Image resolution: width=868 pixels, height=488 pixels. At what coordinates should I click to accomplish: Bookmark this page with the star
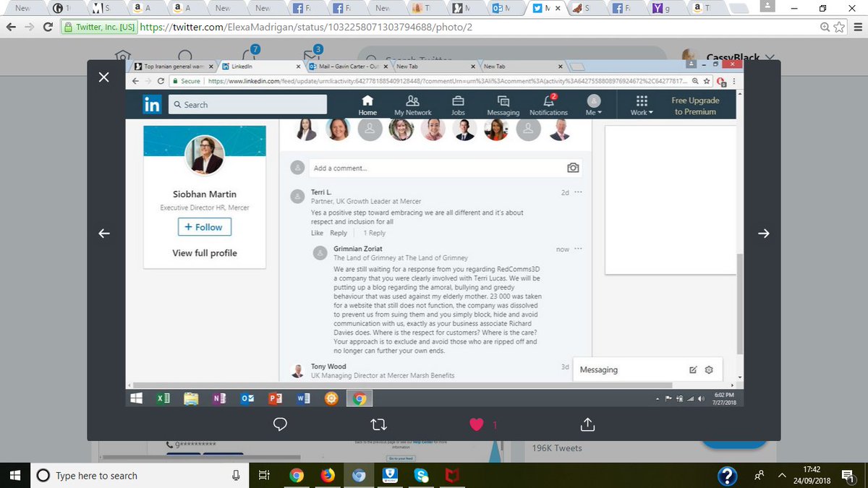839,27
